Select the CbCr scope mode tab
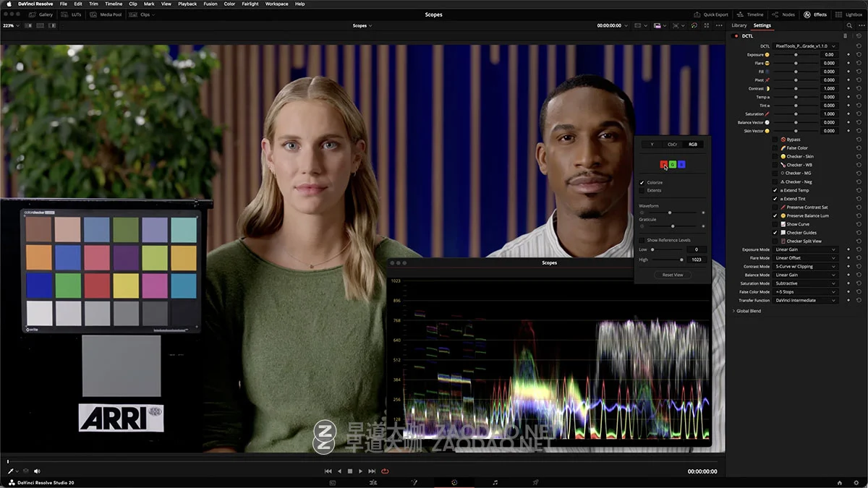The height and width of the screenshot is (488, 868). point(673,145)
